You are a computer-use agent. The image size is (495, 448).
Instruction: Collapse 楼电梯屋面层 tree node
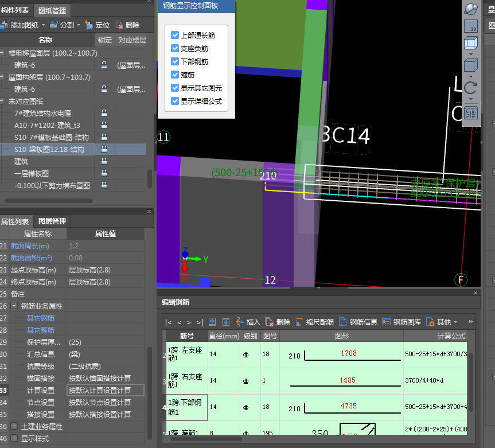2,52
